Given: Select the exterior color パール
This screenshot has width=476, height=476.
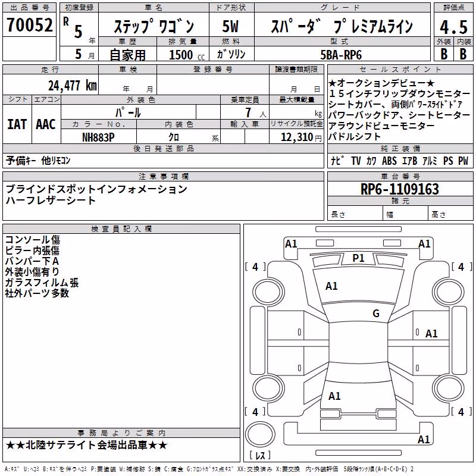Looking at the screenshot, I should [128, 112].
